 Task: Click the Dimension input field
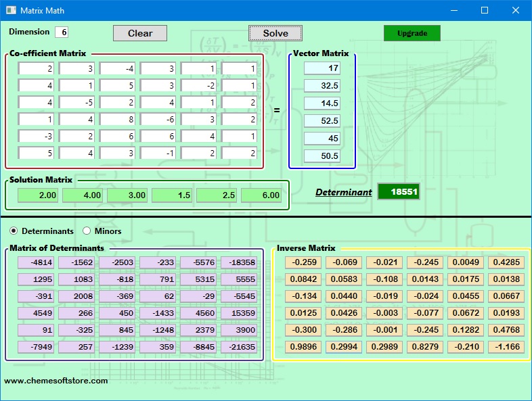62,32
